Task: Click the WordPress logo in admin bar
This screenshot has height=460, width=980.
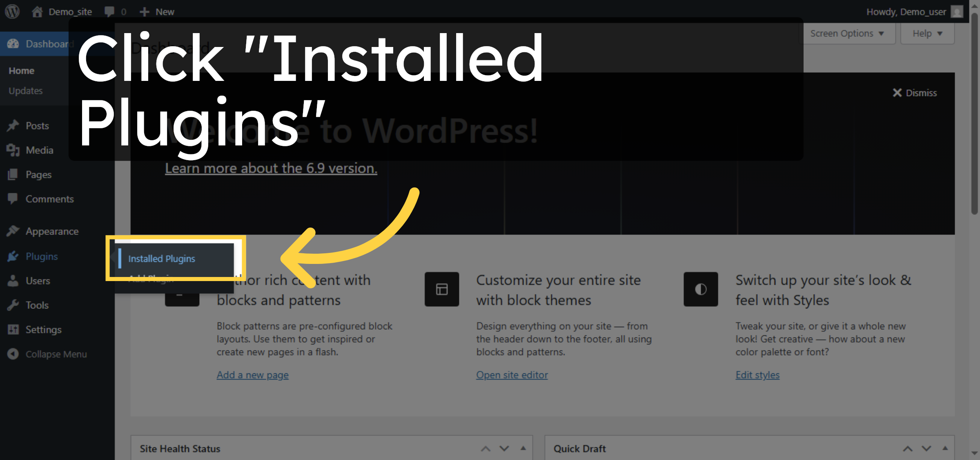Action: [x=12, y=11]
